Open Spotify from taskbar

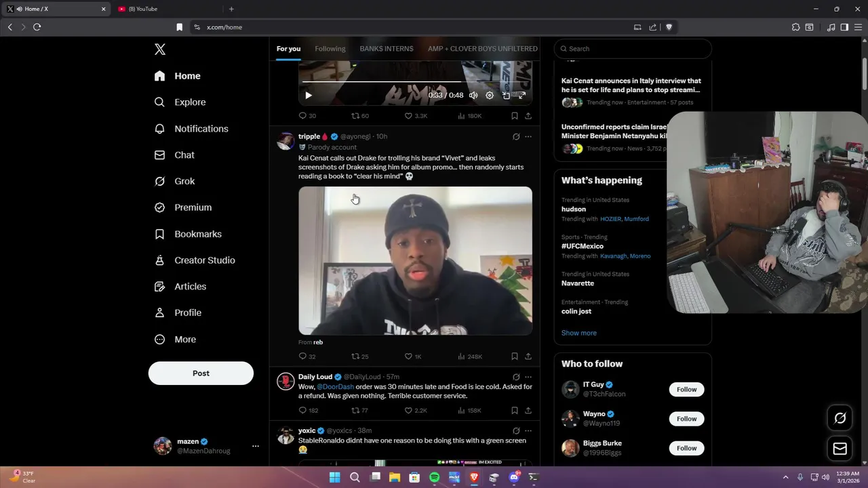pos(435,477)
